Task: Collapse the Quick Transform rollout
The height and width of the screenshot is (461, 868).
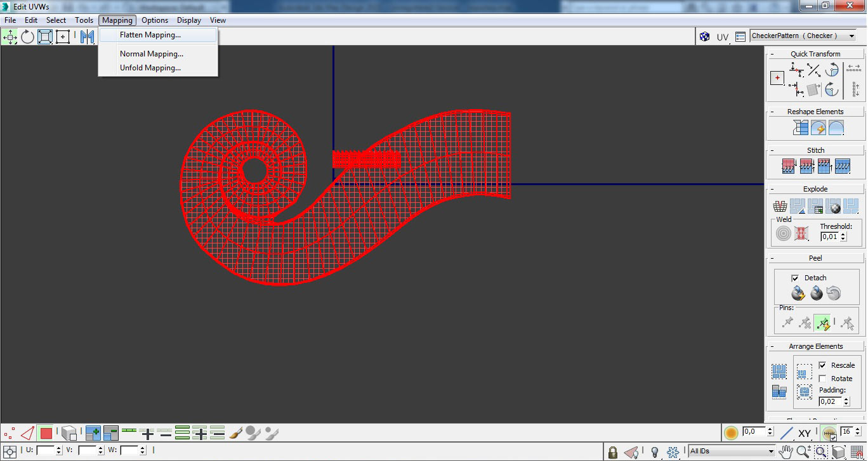Action: click(x=815, y=54)
